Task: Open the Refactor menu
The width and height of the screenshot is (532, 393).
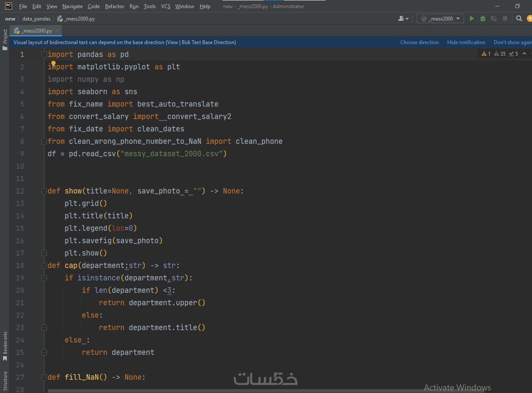Action: (x=115, y=6)
